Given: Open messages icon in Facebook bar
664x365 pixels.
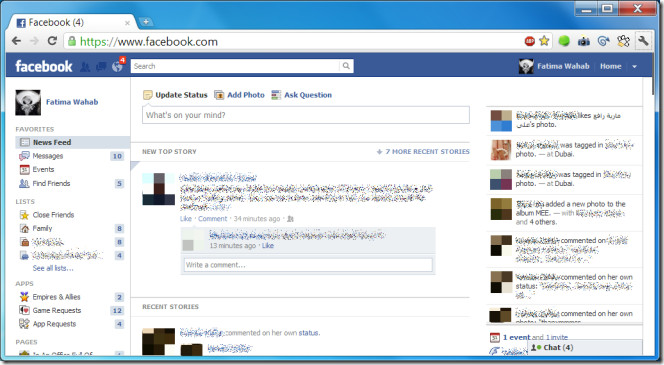Looking at the screenshot, I should click(101, 66).
